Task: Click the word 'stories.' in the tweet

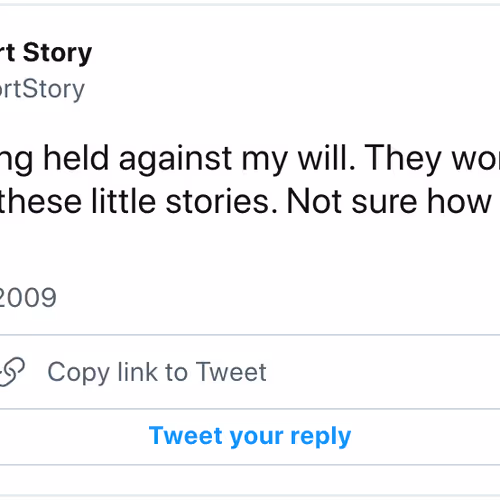Action: coord(222,202)
